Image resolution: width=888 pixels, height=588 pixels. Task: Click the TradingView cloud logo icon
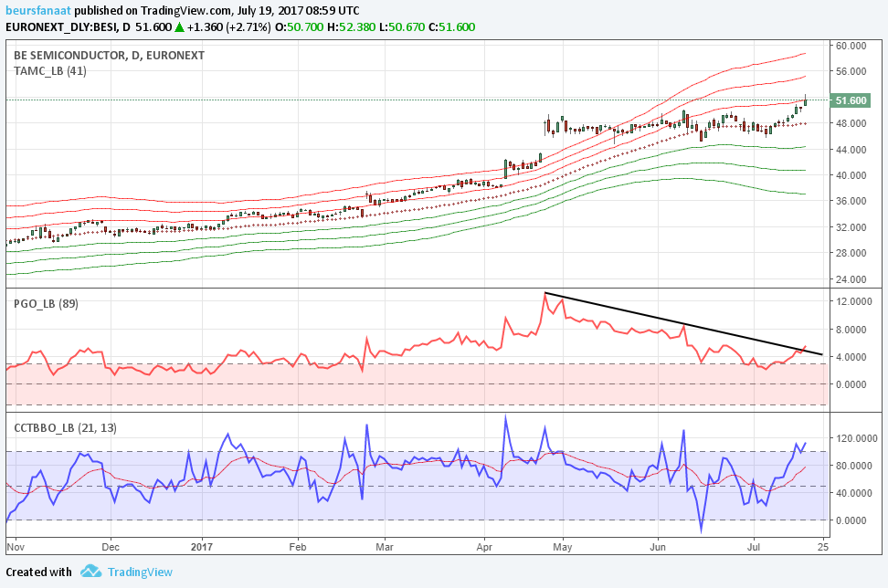(x=90, y=571)
